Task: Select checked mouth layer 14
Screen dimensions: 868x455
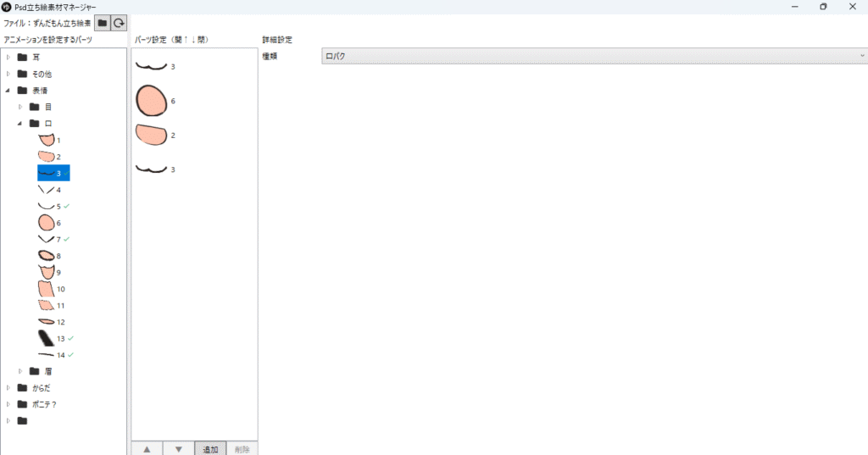Action: (51, 355)
